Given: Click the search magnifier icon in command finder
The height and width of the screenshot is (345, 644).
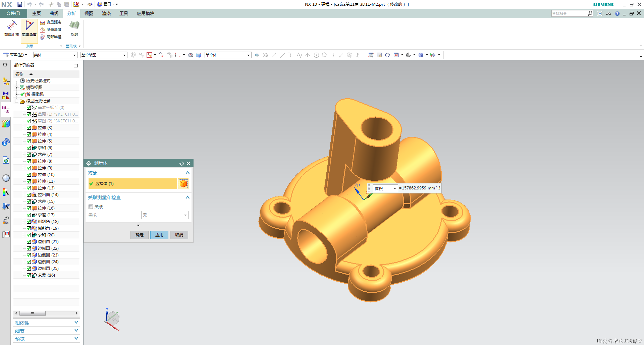Looking at the screenshot, I should click(590, 13).
